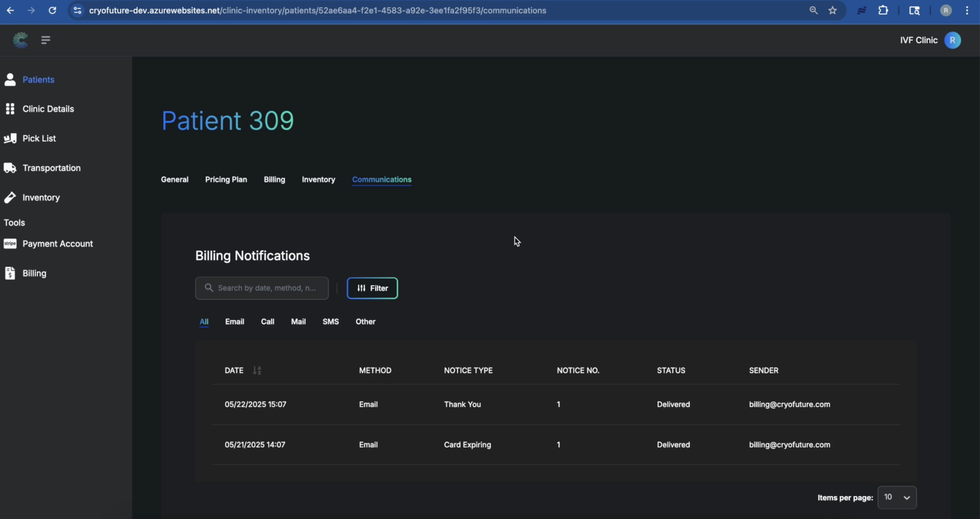Screen dimensions: 980x519
Task: Toggle sort order on DATE column
Action: tap(257, 370)
